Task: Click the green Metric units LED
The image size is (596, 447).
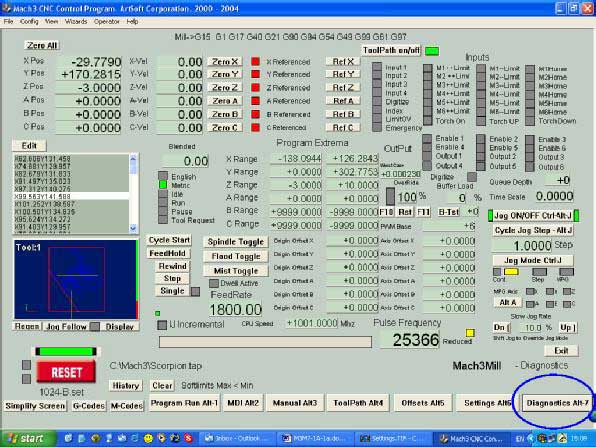Action: click(x=163, y=185)
